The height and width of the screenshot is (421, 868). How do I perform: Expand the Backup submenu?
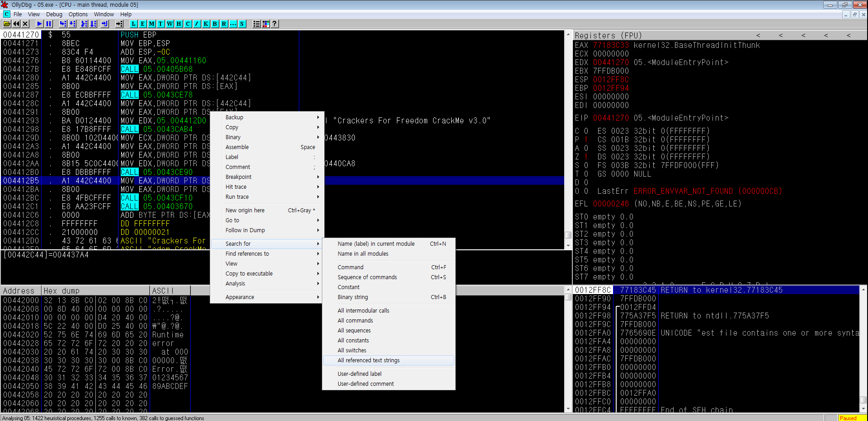click(x=267, y=117)
